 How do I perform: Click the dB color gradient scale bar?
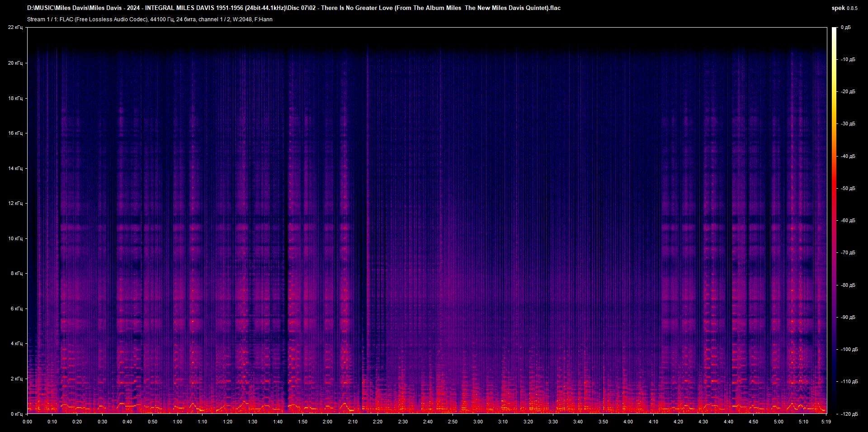coord(834,220)
